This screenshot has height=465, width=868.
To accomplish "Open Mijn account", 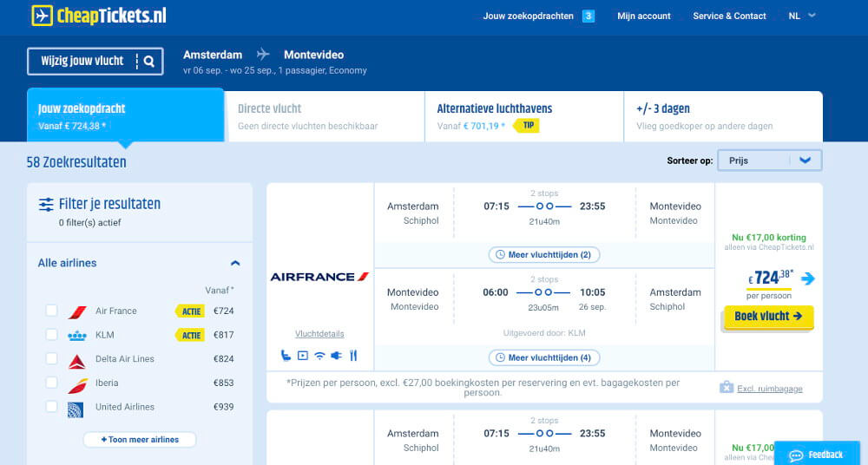I will click(x=644, y=16).
